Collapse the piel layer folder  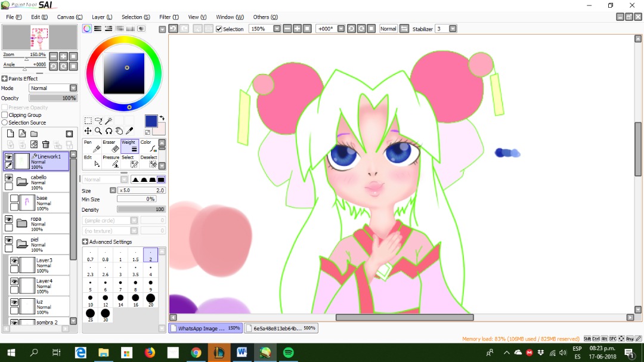click(x=22, y=244)
